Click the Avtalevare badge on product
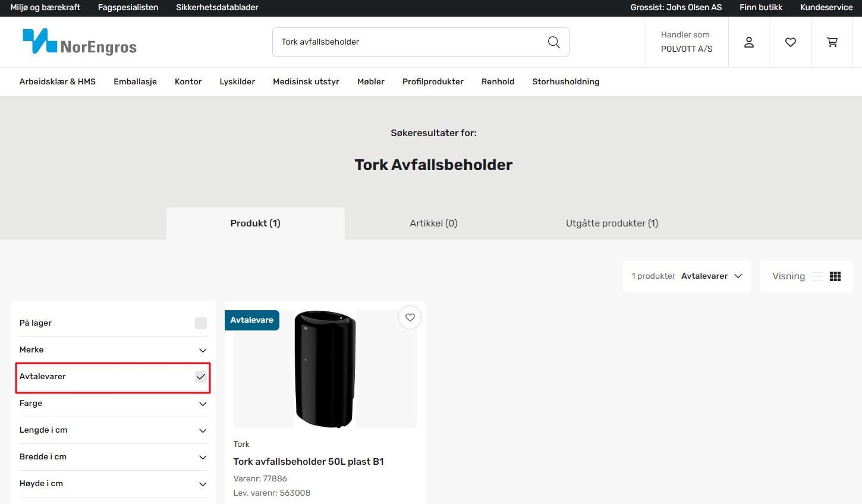 (x=252, y=320)
